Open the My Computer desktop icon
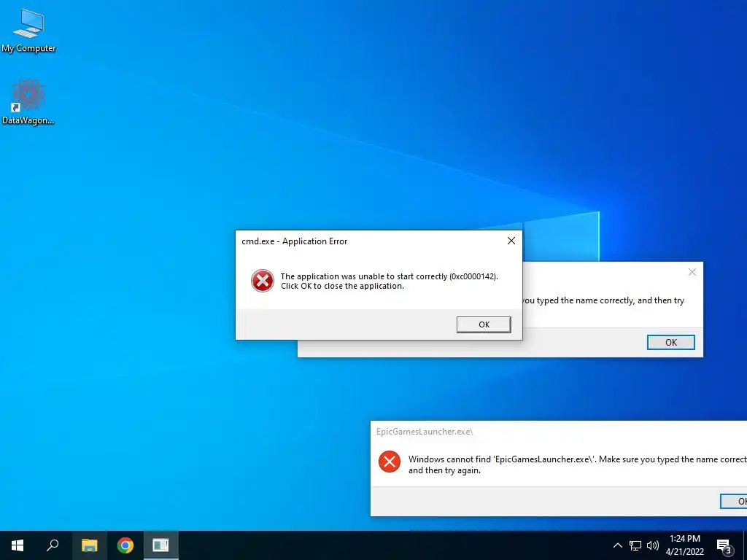This screenshot has height=560, width=747. tap(28, 29)
